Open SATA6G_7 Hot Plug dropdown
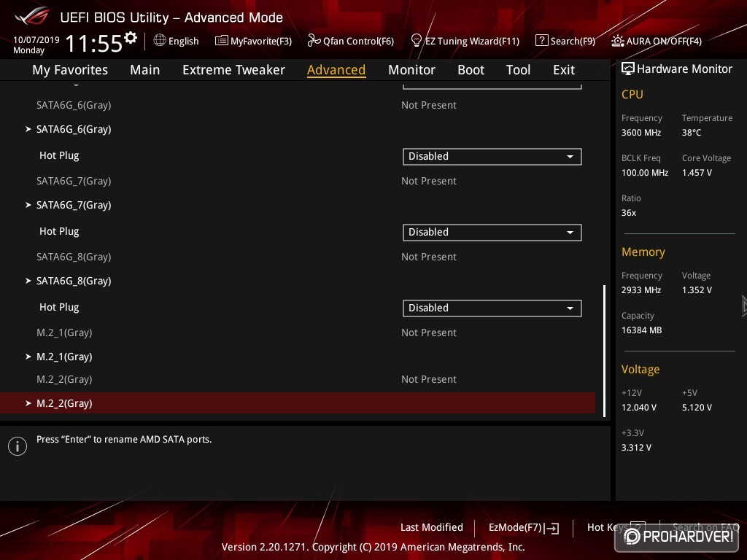The width and height of the screenshot is (747, 560). pos(492,233)
